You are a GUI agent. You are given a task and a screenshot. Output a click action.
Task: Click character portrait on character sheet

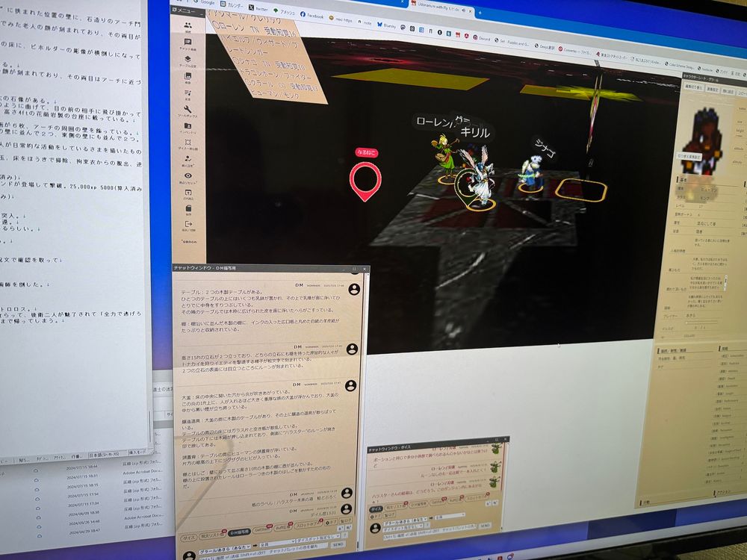click(x=703, y=140)
